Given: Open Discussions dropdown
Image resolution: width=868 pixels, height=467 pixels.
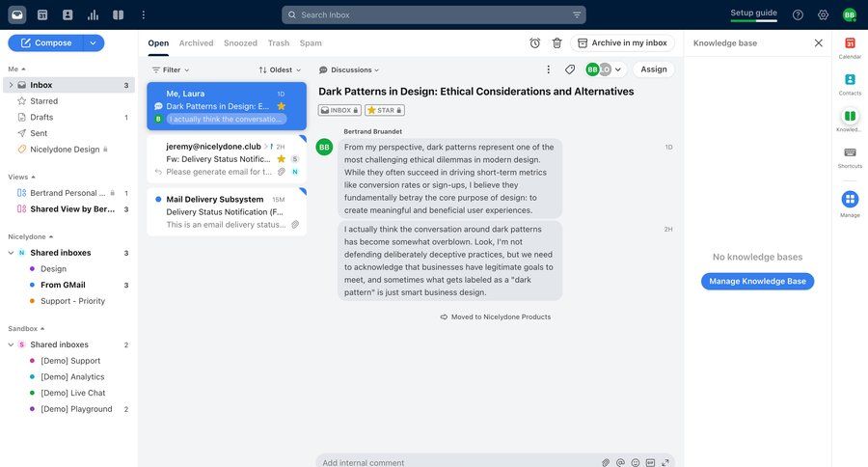Looking at the screenshot, I should pyautogui.click(x=349, y=69).
